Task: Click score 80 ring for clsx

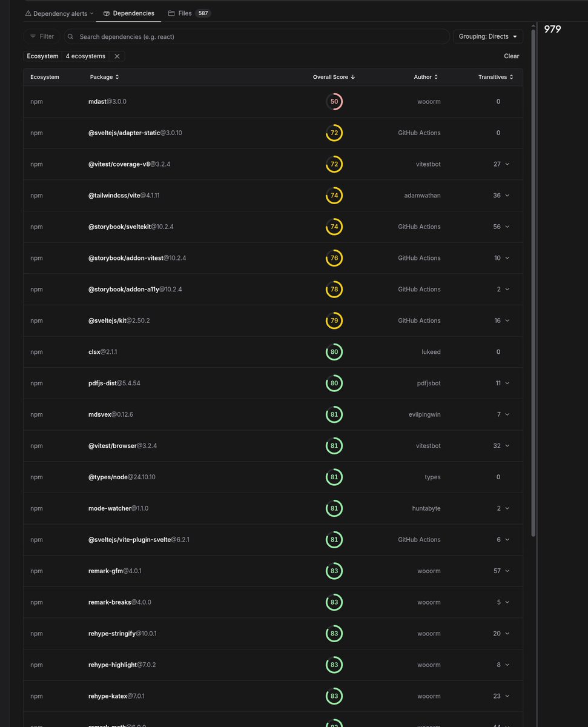Action: (x=334, y=352)
